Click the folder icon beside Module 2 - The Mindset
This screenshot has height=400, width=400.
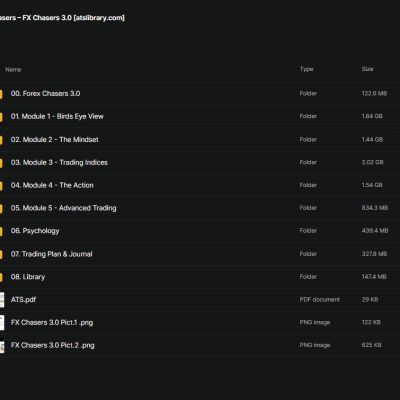pyautogui.click(x=1, y=140)
